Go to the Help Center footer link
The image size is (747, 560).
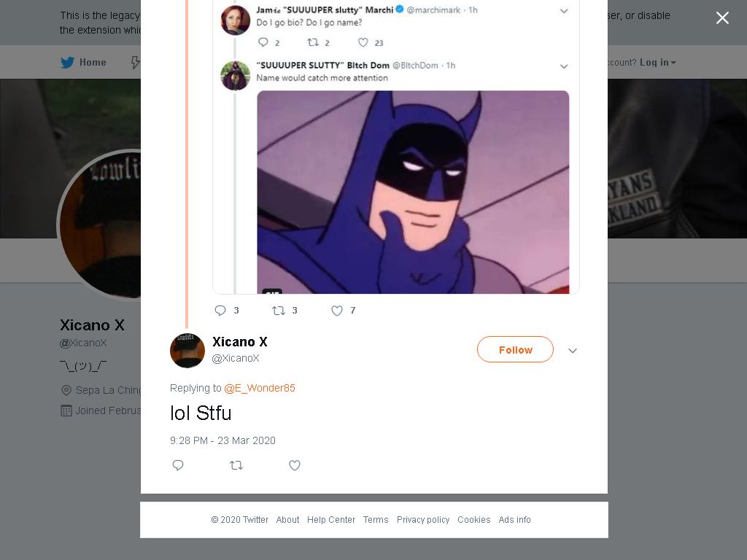point(331,519)
